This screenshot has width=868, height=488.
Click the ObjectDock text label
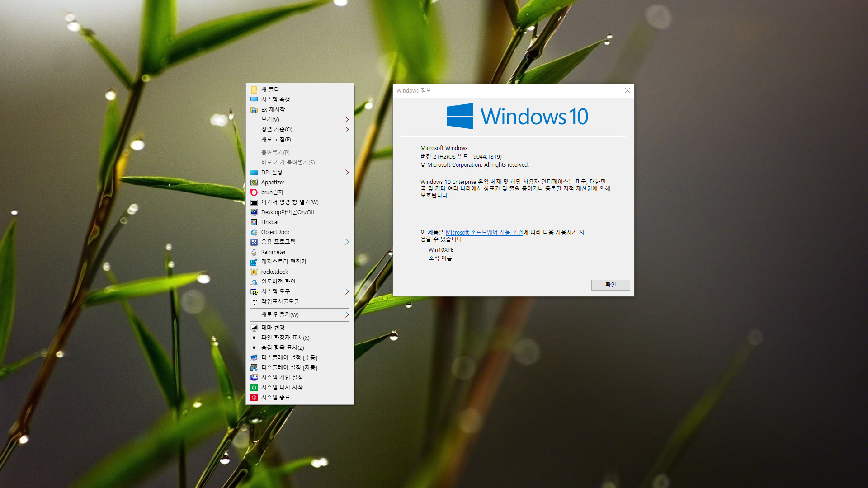(275, 232)
